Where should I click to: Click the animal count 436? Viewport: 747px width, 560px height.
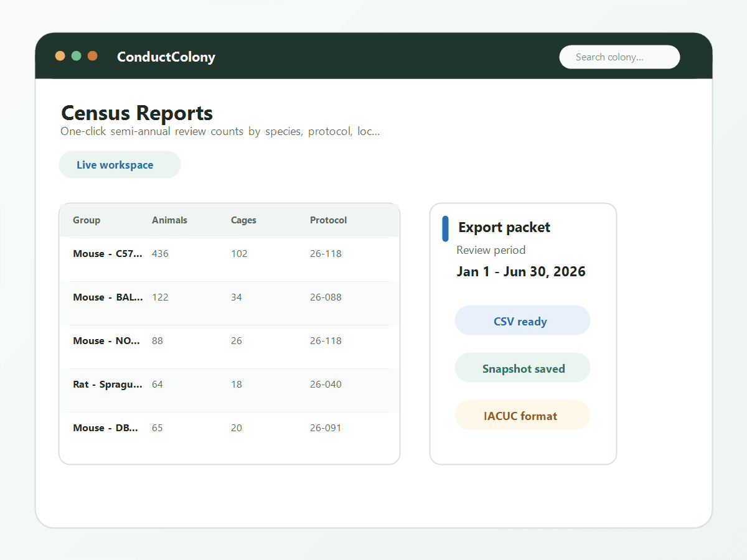160,254
